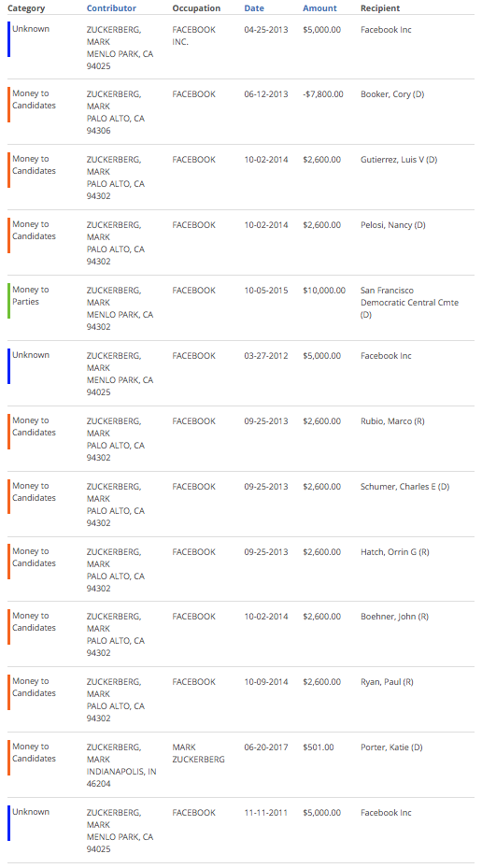This screenshot has height=868, width=482.
Task: Click the Money to Parties category
Action: point(30,295)
